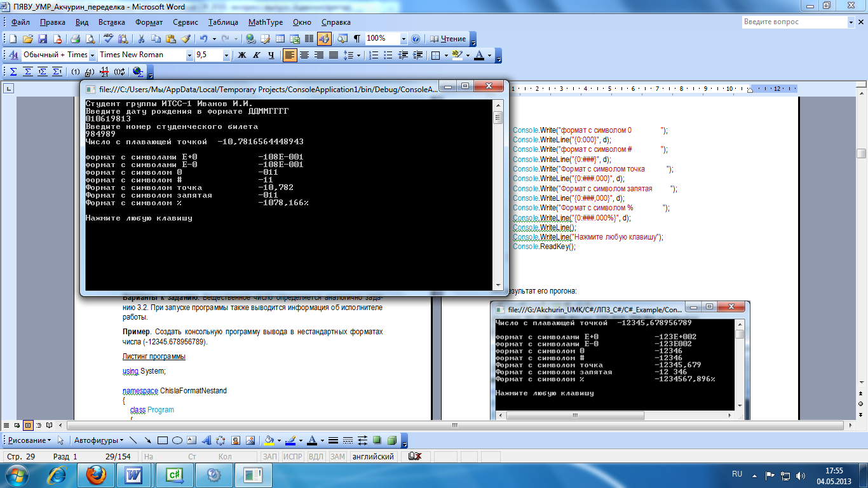This screenshot has height=488, width=868.
Task: Expand the Рисование drawing menu
Action: click(x=29, y=440)
